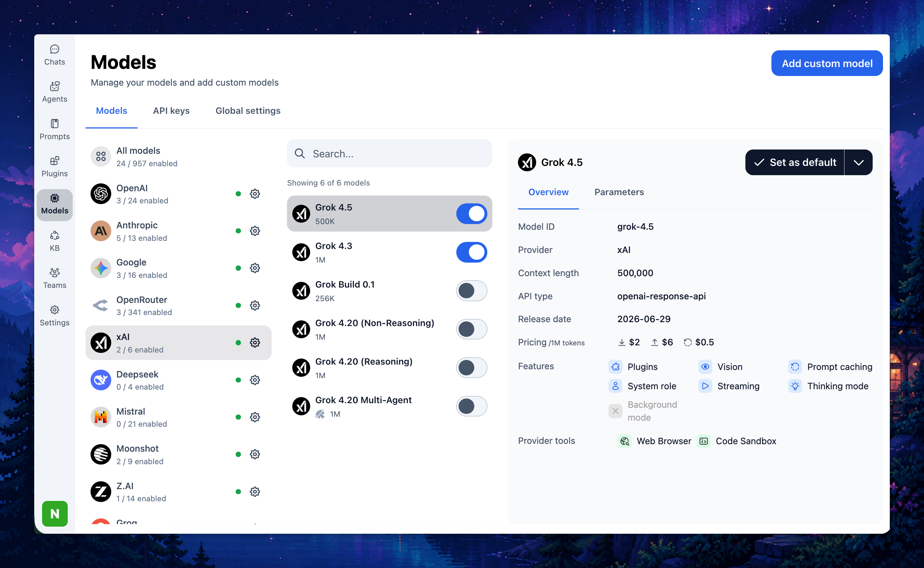Click the Add custom model button
Image resolution: width=924 pixels, height=568 pixels.
coord(827,63)
